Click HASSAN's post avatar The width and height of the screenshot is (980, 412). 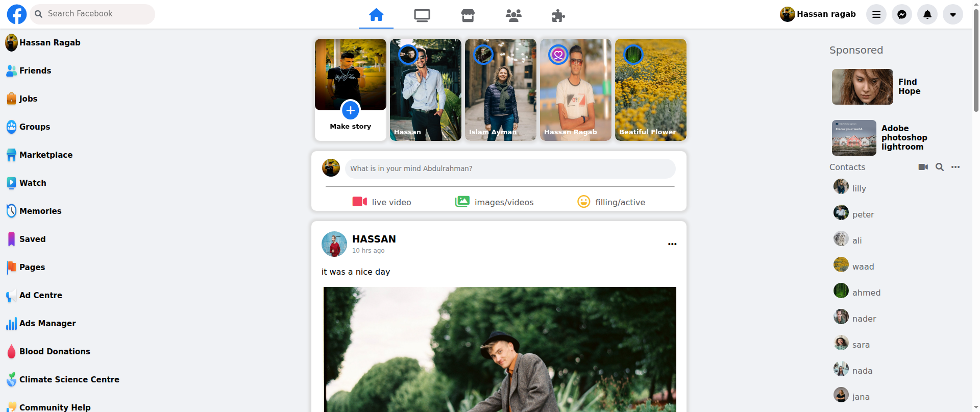[334, 244]
